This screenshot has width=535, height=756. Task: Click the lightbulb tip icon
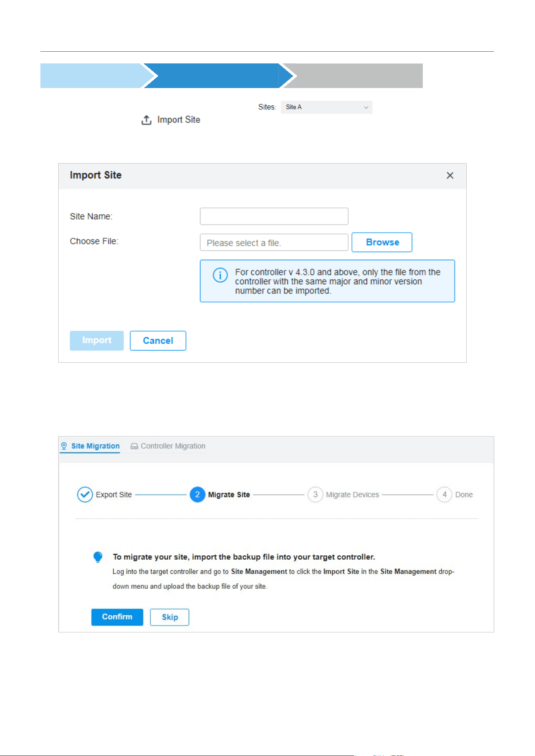point(98,557)
